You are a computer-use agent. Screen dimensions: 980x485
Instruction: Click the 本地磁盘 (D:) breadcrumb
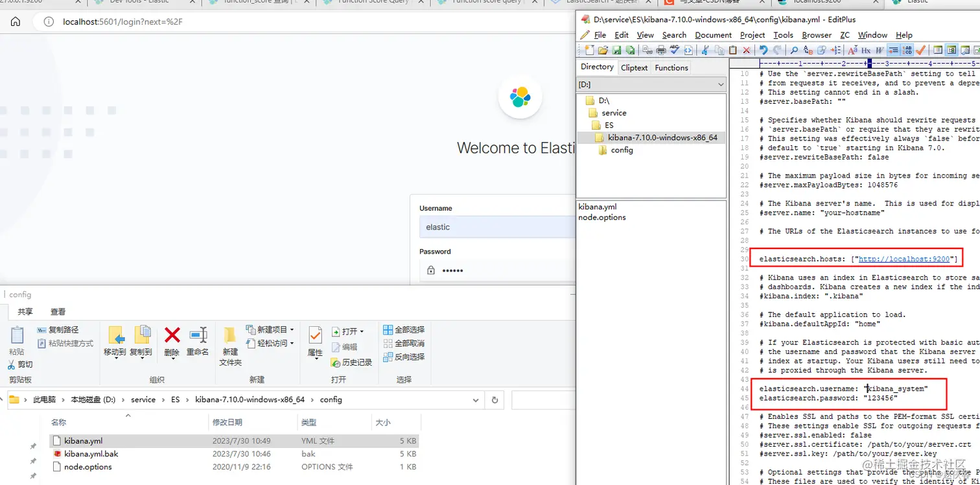[93, 400]
